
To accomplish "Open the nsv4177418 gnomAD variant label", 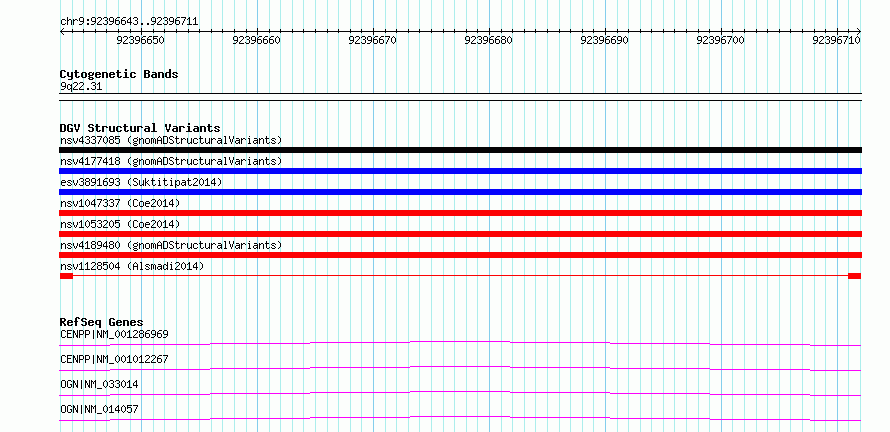I will click(x=171, y=161).
